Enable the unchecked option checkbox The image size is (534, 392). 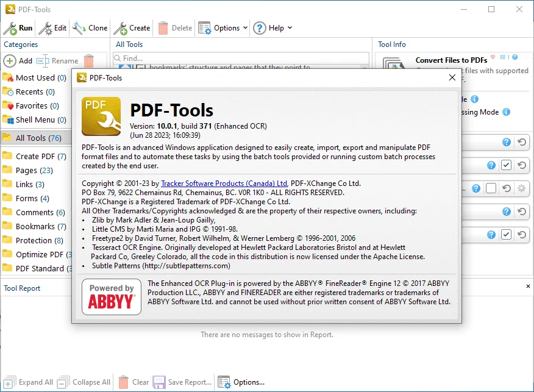pos(491,188)
